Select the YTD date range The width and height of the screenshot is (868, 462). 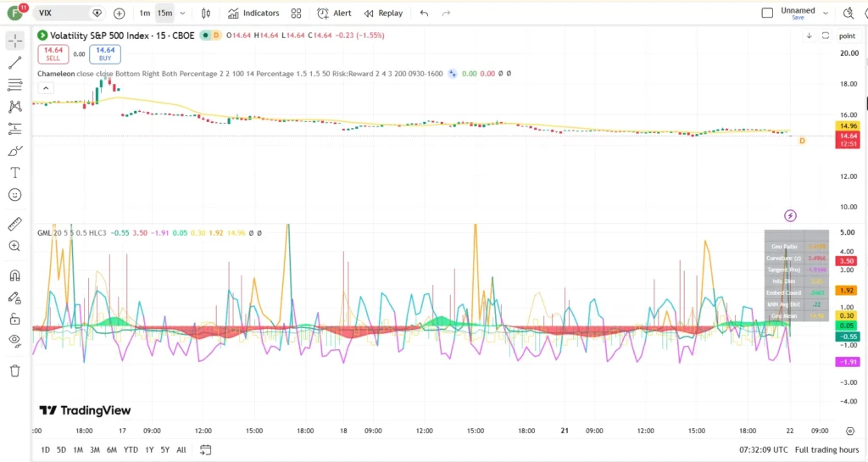(131, 450)
